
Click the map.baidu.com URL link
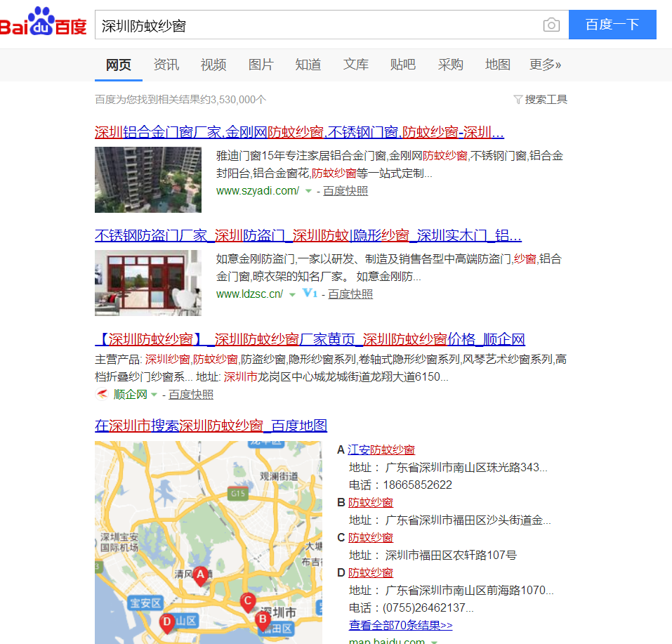387,641
